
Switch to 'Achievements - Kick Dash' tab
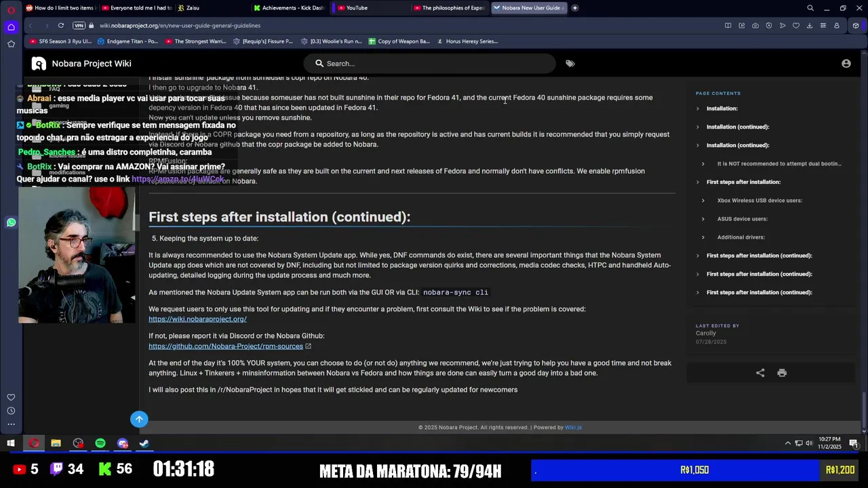(x=288, y=8)
